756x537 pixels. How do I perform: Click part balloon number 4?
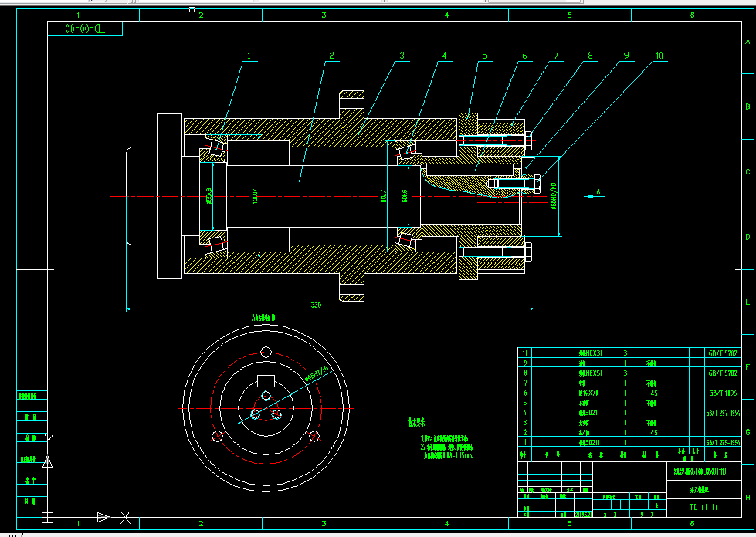[x=444, y=56]
